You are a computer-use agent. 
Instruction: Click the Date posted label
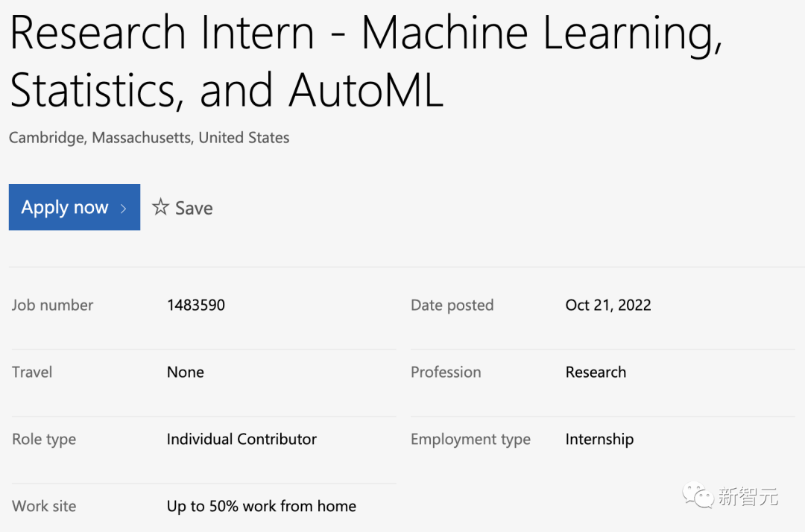point(452,305)
